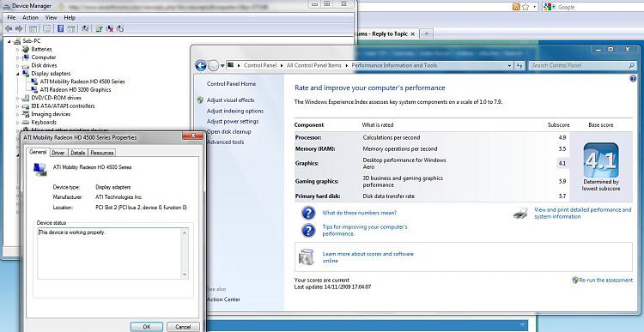The height and width of the screenshot is (332, 644).
Task: Click question icon beside Tips for improving performance
Action: 308,230
